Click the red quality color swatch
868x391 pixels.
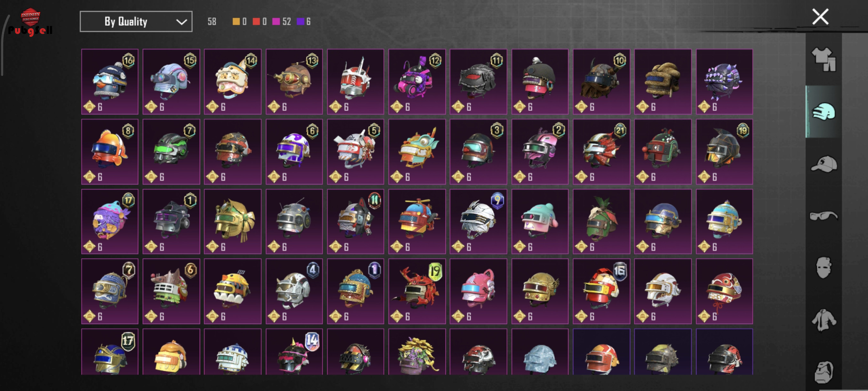[256, 21]
